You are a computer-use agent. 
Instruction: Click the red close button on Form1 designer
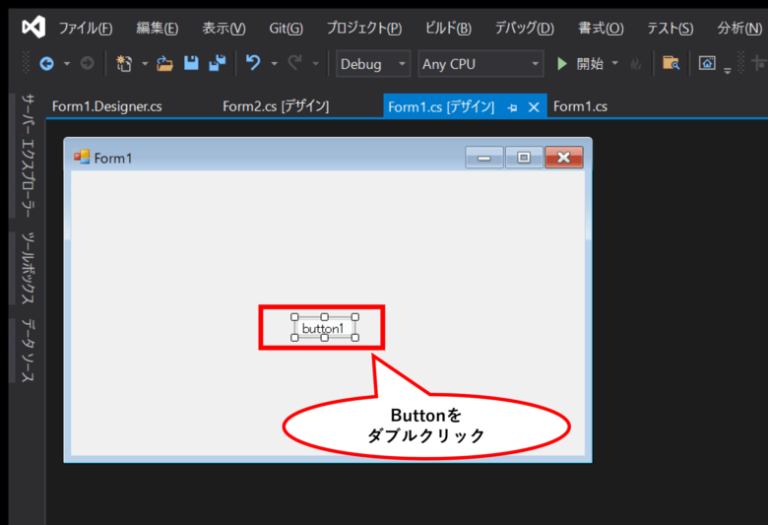point(564,158)
